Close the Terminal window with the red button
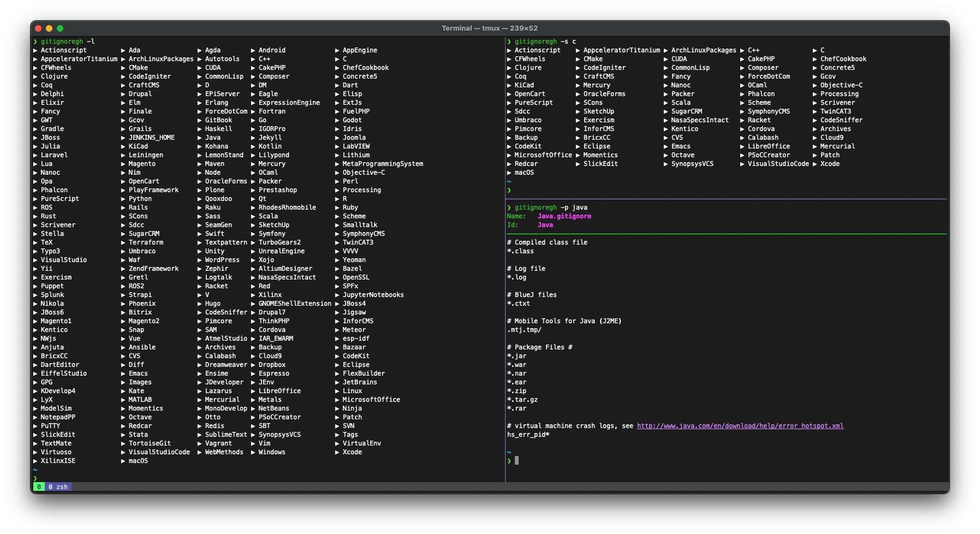Image resolution: width=980 pixels, height=534 pixels. click(38, 28)
